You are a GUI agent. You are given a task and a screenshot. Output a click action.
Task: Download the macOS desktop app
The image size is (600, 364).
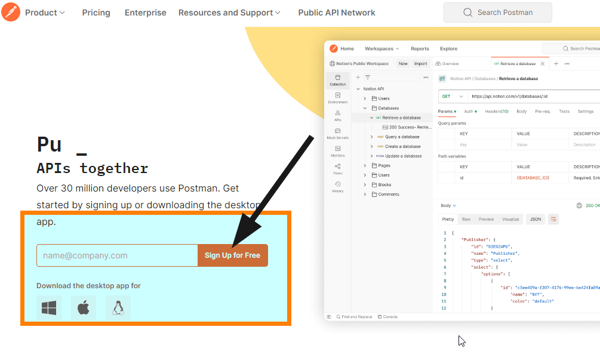click(84, 308)
